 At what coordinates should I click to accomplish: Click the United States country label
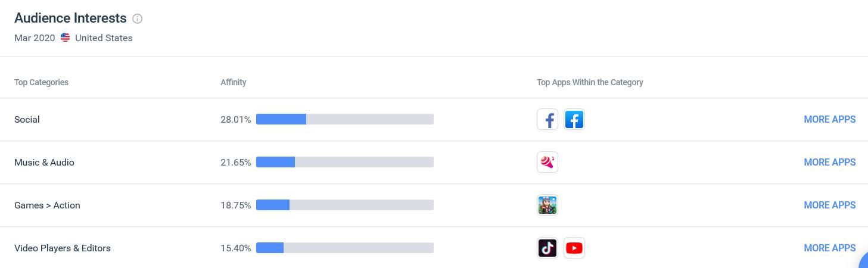coord(104,38)
